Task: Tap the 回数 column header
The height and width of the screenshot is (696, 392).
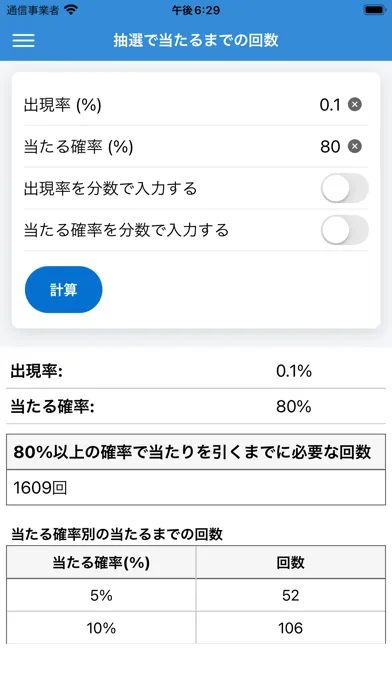Action: tap(291, 562)
